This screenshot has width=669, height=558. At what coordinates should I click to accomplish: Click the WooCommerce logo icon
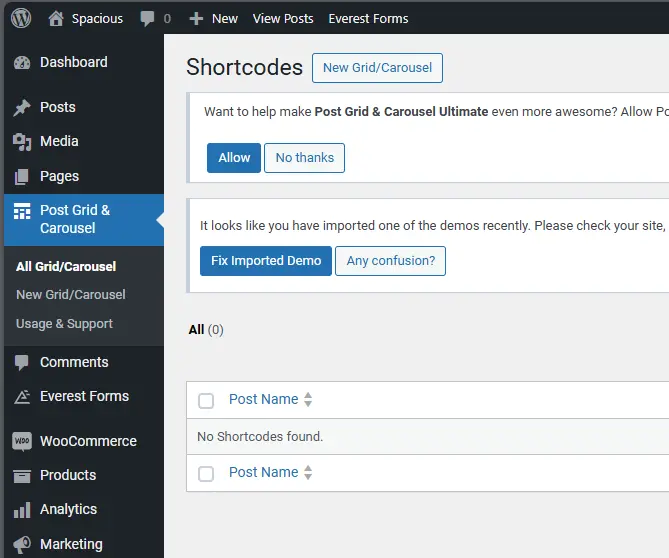click(x=22, y=441)
